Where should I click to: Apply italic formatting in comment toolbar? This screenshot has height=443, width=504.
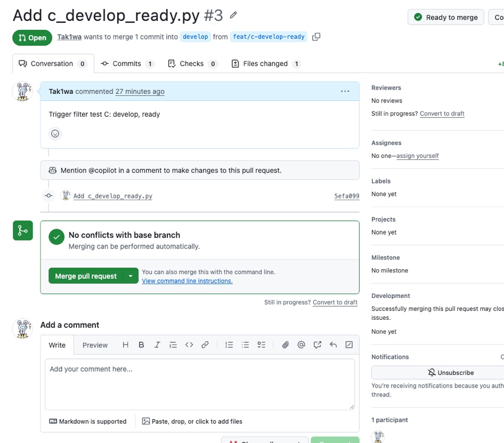coord(157,345)
